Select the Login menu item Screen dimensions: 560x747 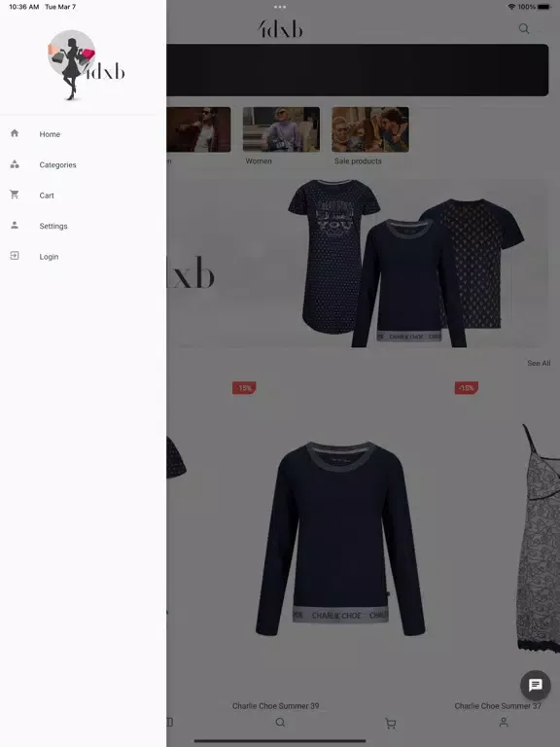coord(83,257)
